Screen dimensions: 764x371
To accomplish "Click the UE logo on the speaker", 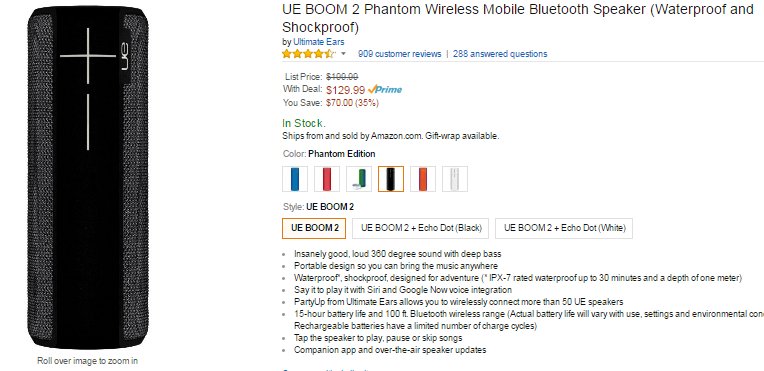I will click(x=124, y=59).
